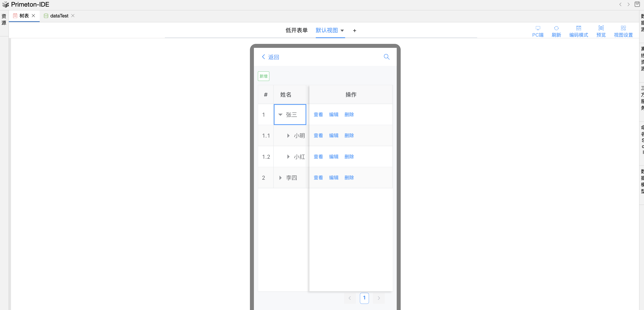The image size is (644, 310).
Task: Click 返回 back chevron in phone header
Action: tap(263, 57)
